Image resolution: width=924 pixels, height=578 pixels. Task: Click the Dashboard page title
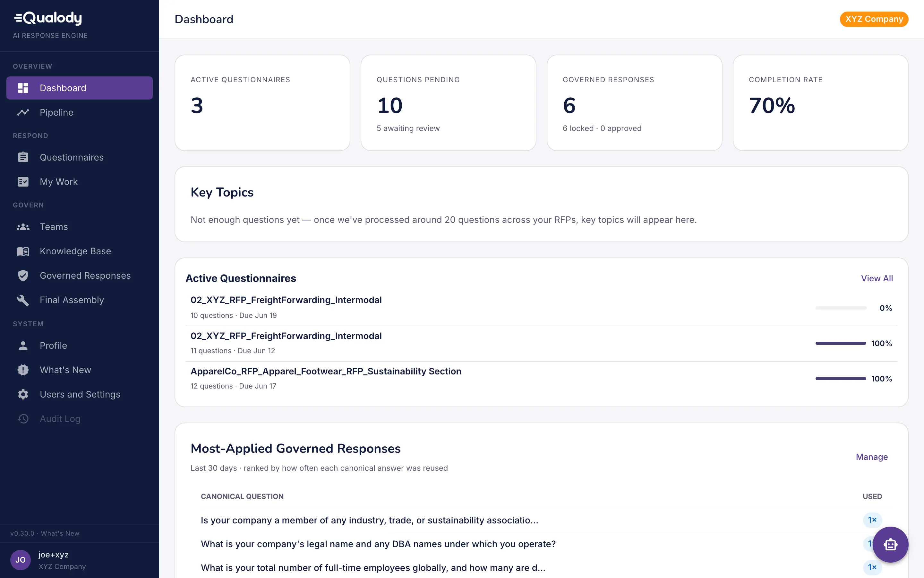coord(204,19)
